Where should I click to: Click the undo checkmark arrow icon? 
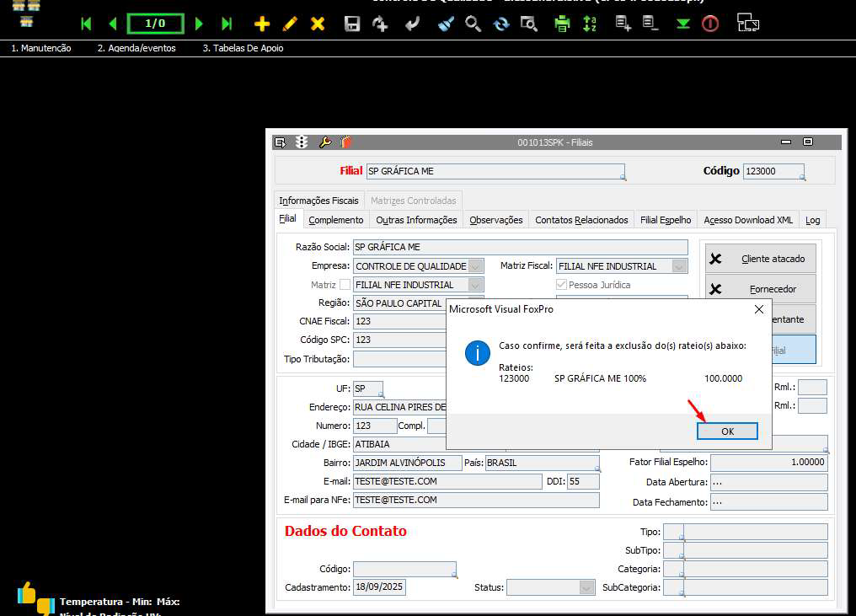click(x=413, y=24)
